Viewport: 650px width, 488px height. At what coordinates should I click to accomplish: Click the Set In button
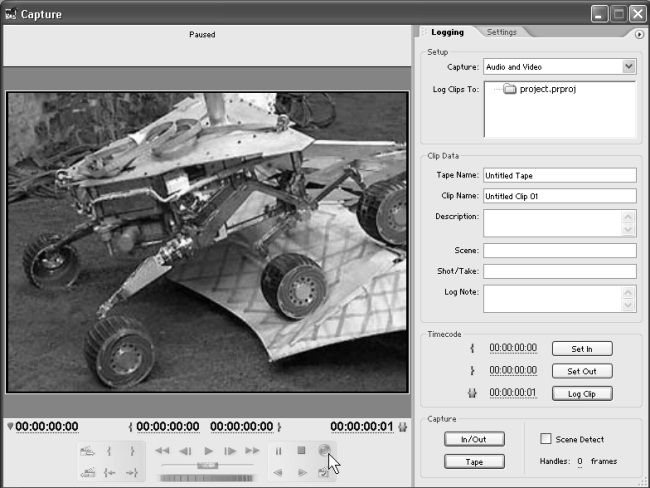coord(581,349)
